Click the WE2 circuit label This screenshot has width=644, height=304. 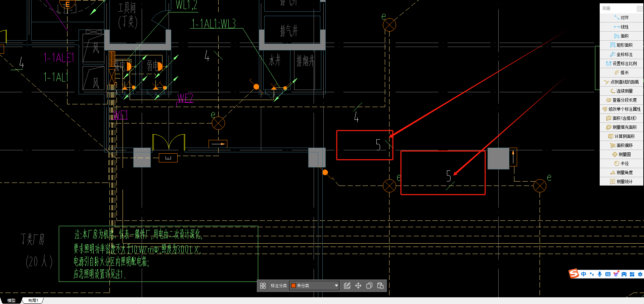pyautogui.click(x=185, y=98)
